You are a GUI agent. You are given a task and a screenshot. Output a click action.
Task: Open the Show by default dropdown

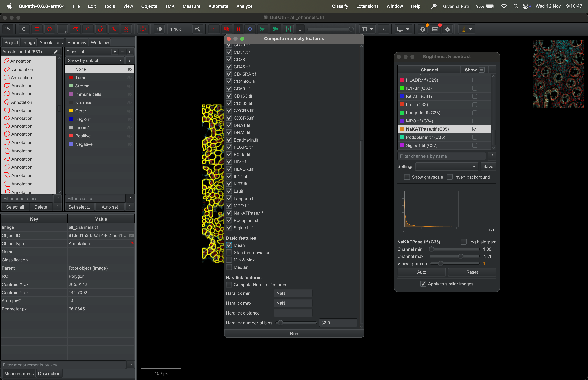tap(95, 60)
